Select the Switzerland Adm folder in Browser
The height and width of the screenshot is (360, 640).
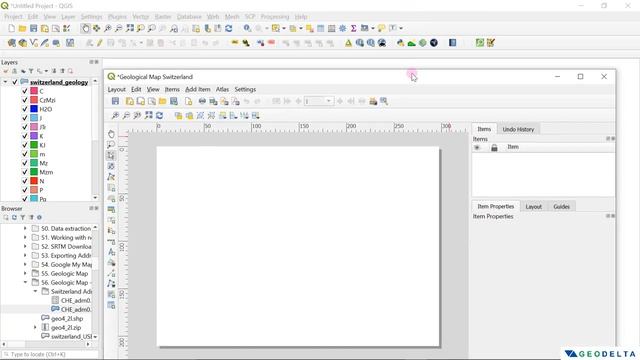[x=71, y=291]
